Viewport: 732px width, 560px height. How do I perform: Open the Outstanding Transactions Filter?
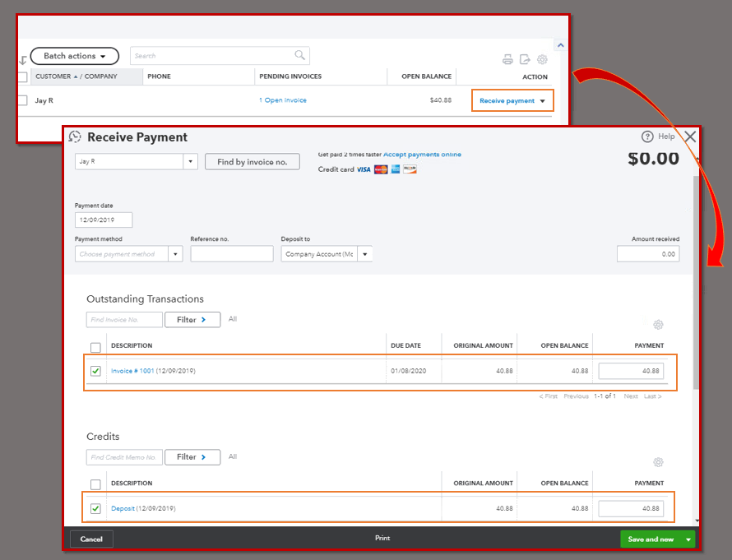(192, 320)
